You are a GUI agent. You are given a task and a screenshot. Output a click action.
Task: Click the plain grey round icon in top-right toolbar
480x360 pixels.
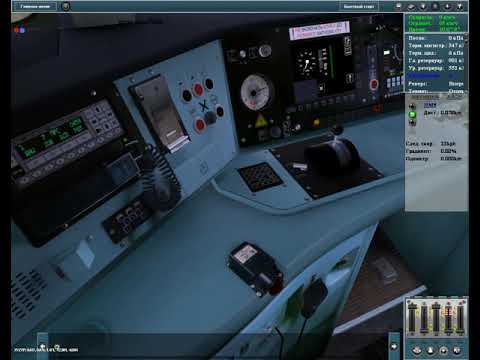(435, 6)
